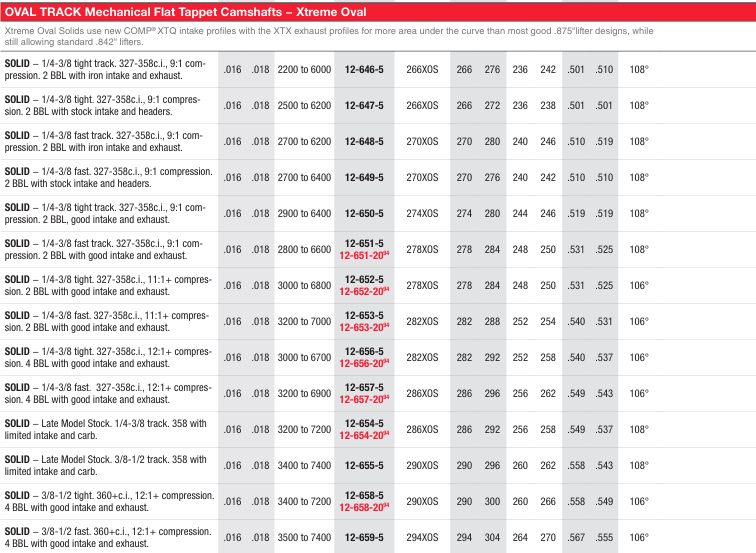
Task: Click black part number 12-652-5
Action: [364, 280]
